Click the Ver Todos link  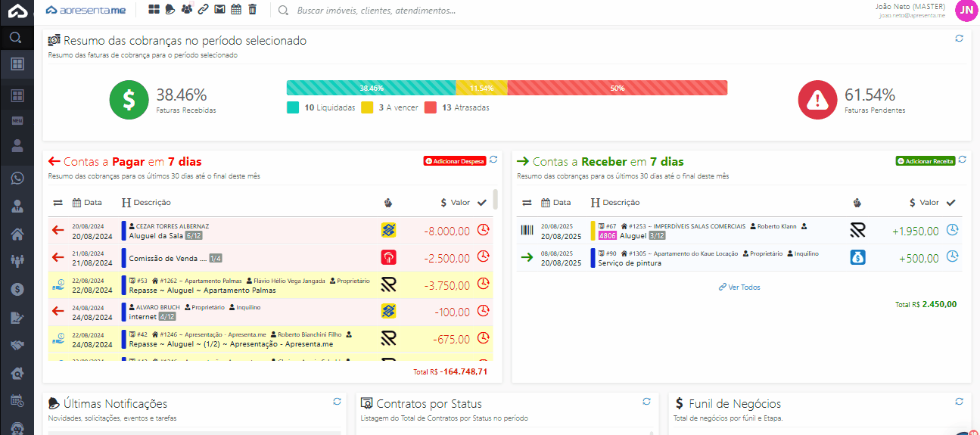tap(739, 287)
